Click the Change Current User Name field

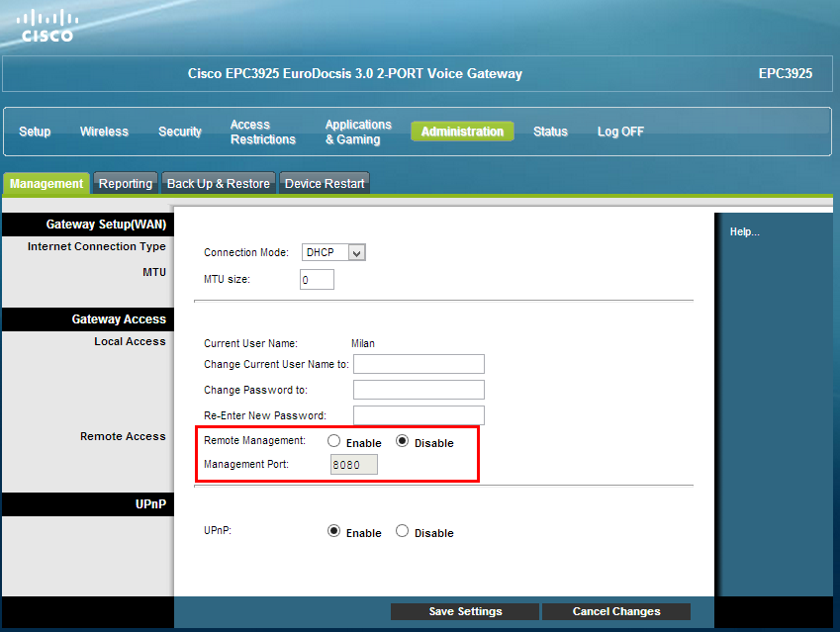pos(419,364)
